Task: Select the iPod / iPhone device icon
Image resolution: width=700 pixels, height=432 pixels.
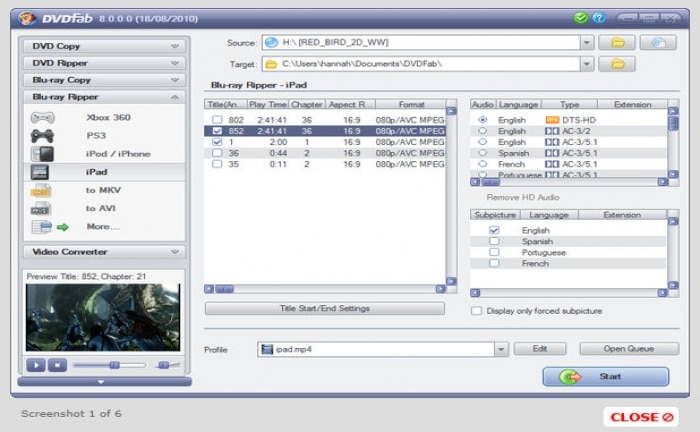Action: tap(41, 154)
